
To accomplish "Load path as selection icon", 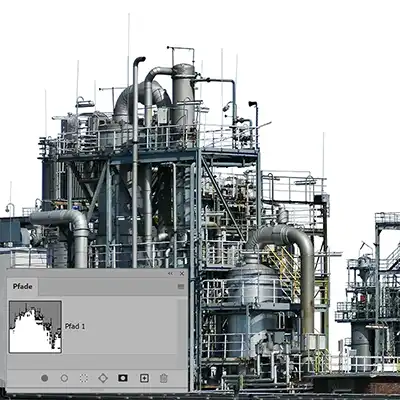I will [x=84, y=378].
